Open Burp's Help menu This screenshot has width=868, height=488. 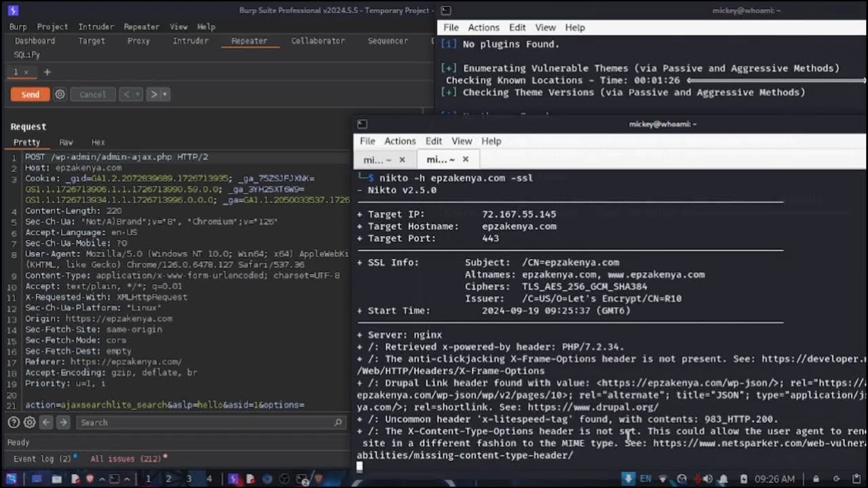(x=205, y=26)
